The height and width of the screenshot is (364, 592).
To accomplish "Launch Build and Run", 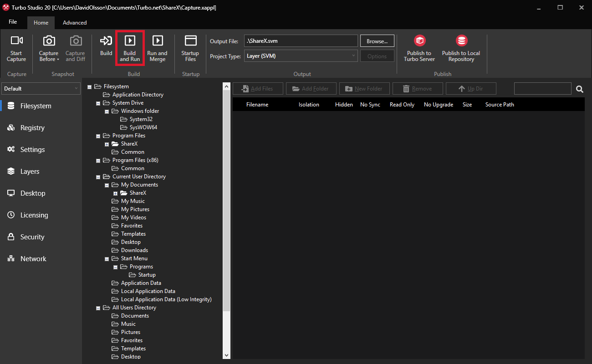I will click(130, 48).
